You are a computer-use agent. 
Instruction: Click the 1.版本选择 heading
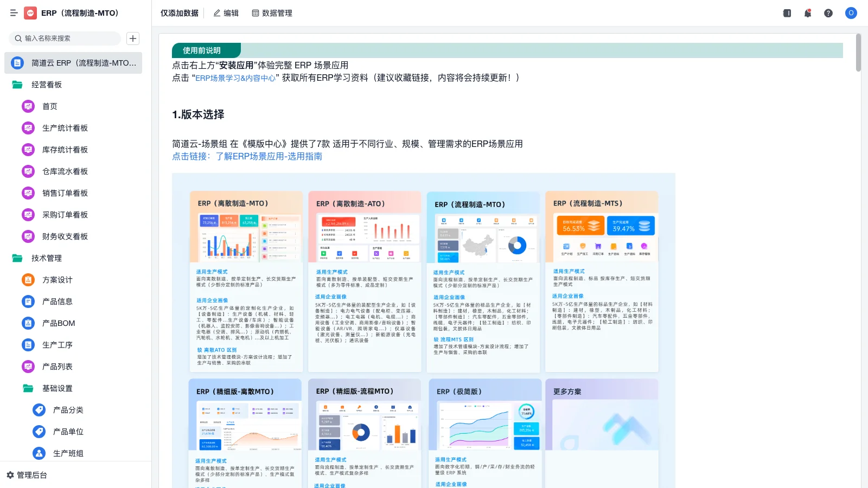(198, 114)
